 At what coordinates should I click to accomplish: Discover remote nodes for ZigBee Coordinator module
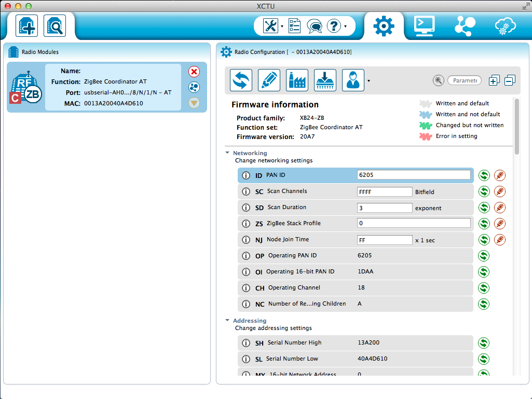[x=194, y=87]
